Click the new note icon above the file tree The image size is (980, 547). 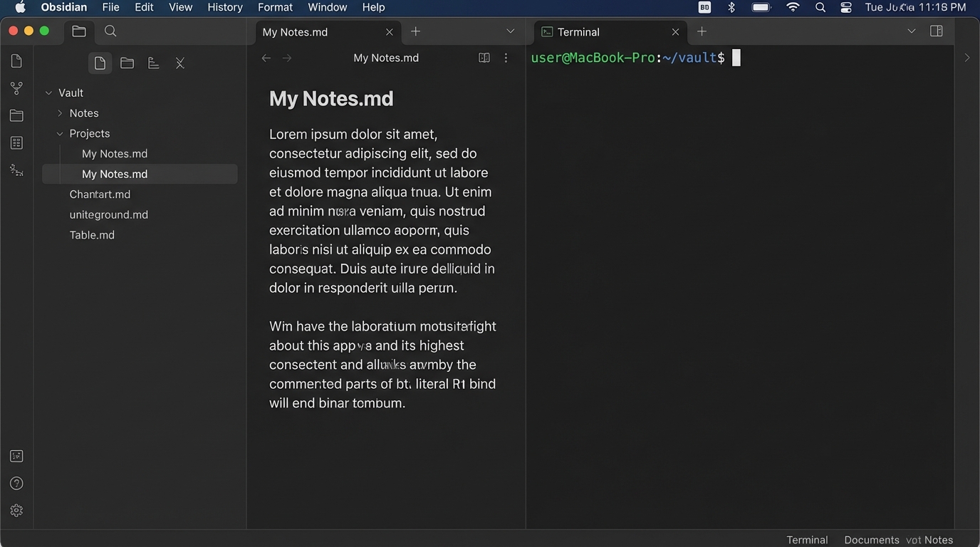pos(100,63)
